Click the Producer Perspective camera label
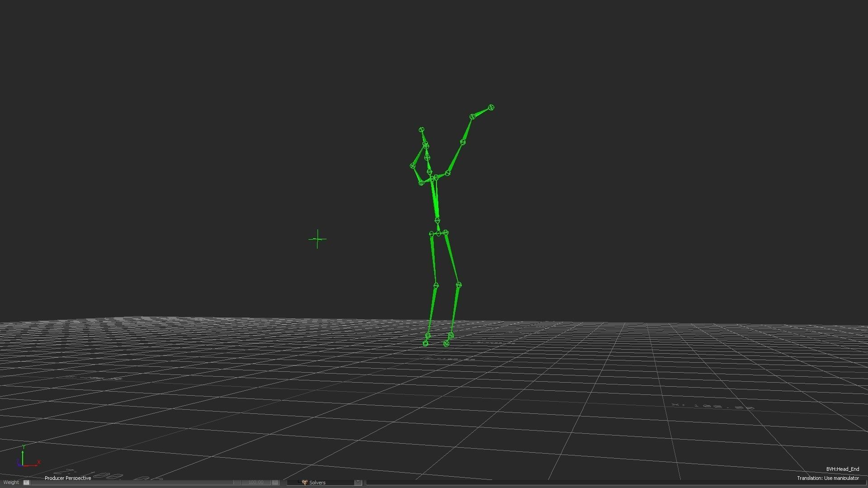This screenshot has width=868, height=488. tap(68, 478)
